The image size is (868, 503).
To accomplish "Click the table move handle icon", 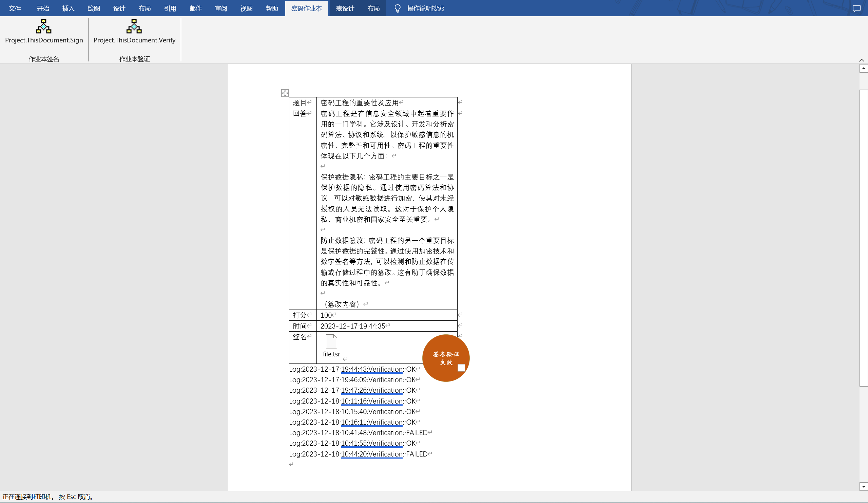I will click(x=285, y=93).
